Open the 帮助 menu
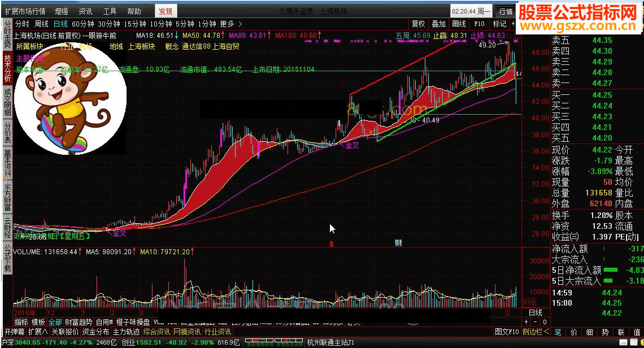The height and width of the screenshot is (348, 644). pyautogui.click(x=134, y=11)
